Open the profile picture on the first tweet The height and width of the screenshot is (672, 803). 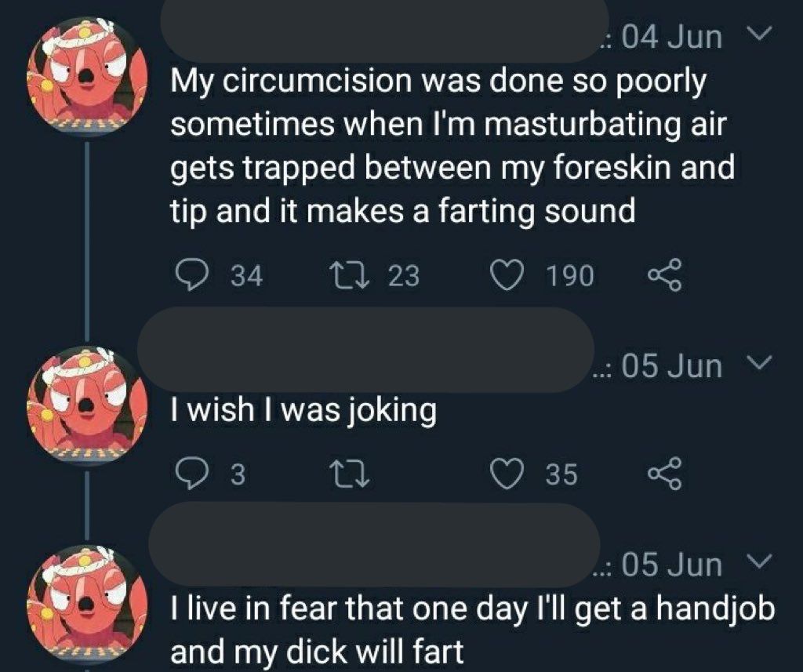[88, 74]
